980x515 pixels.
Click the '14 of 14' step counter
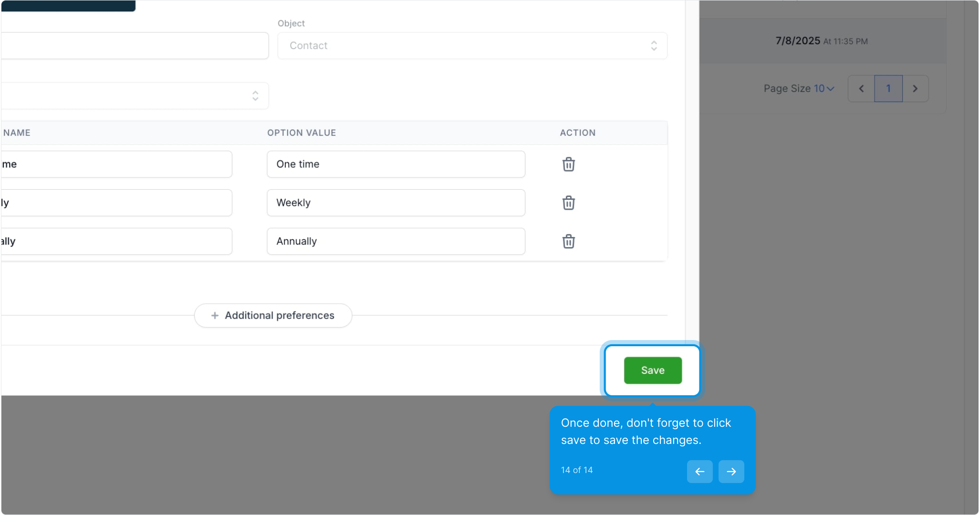tap(577, 470)
